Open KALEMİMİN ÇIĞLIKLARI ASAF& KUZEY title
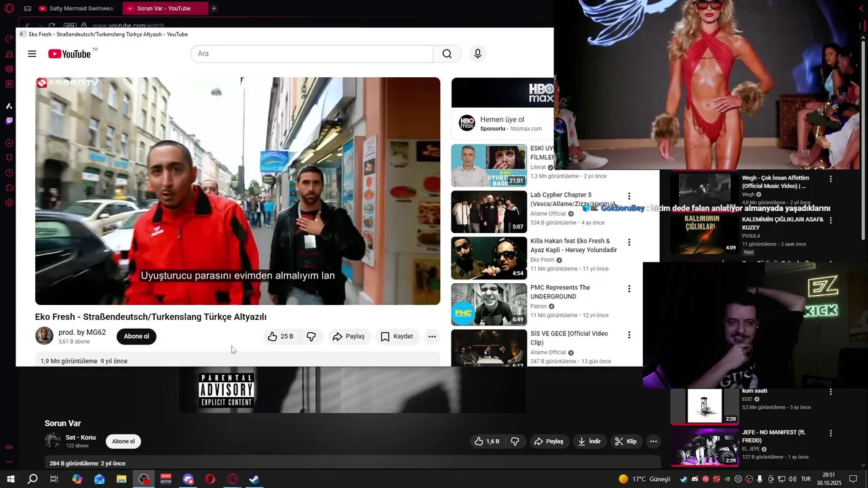The width and height of the screenshot is (868, 488). tap(783, 224)
